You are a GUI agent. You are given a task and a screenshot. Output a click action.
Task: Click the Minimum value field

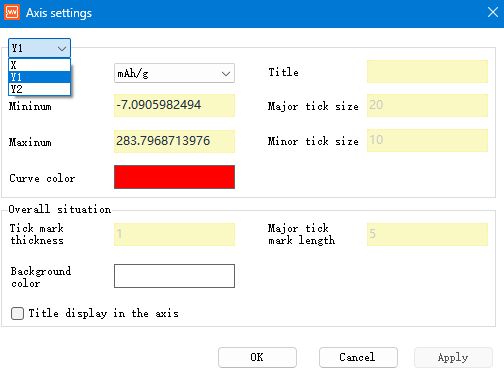coord(174,105)
